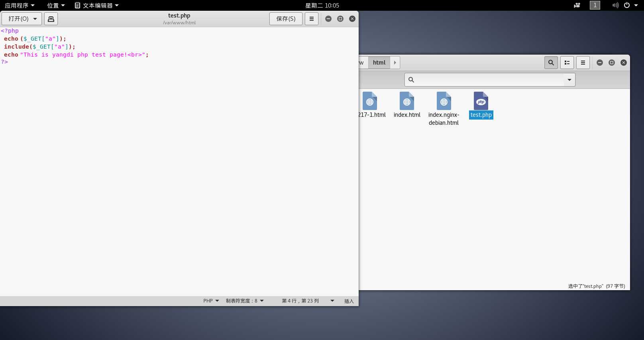This screenshot has width=644, height=340.
Task: Switch file manager view to list mode
Action: coord(567,63)
